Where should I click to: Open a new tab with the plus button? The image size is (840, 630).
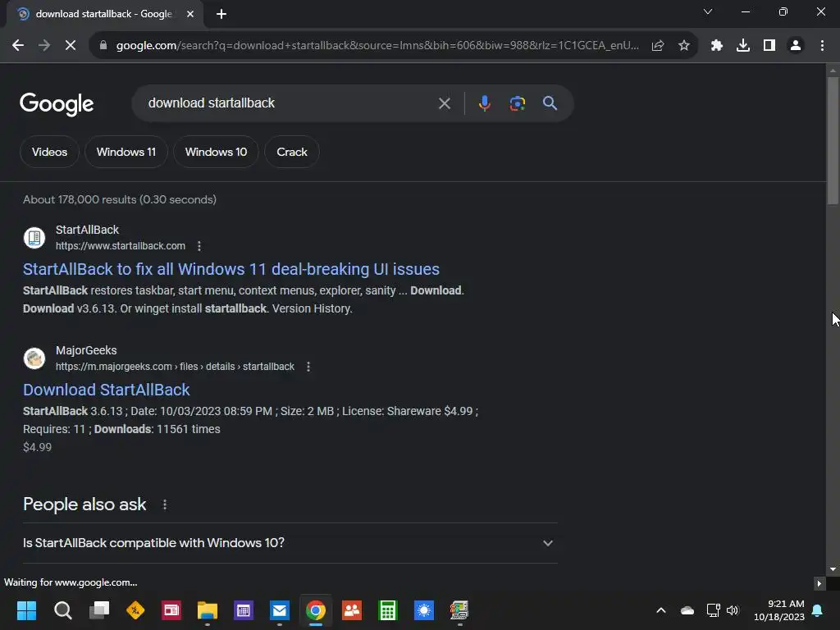(221, 14)
